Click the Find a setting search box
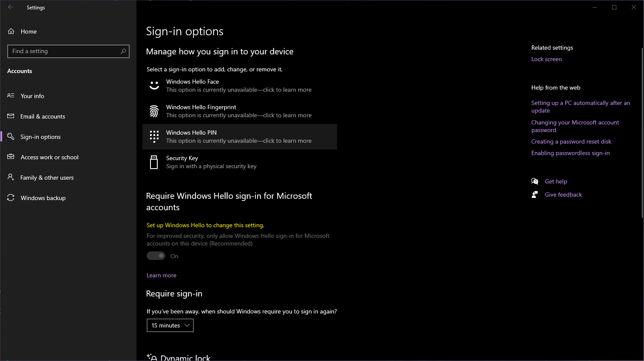This screenshot has height=361, width=644. pyautogui.click(x=68, y=51)
